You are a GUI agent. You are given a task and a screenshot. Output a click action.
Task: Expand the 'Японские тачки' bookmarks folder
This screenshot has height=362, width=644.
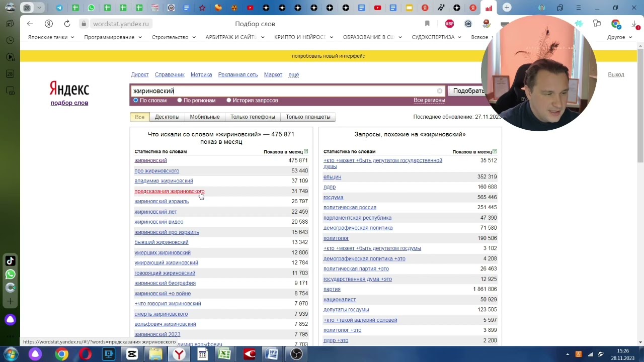(51, 37)
